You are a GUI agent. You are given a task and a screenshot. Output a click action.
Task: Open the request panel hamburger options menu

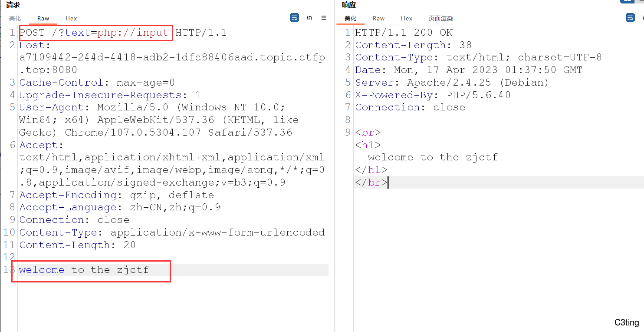[324, 18]
